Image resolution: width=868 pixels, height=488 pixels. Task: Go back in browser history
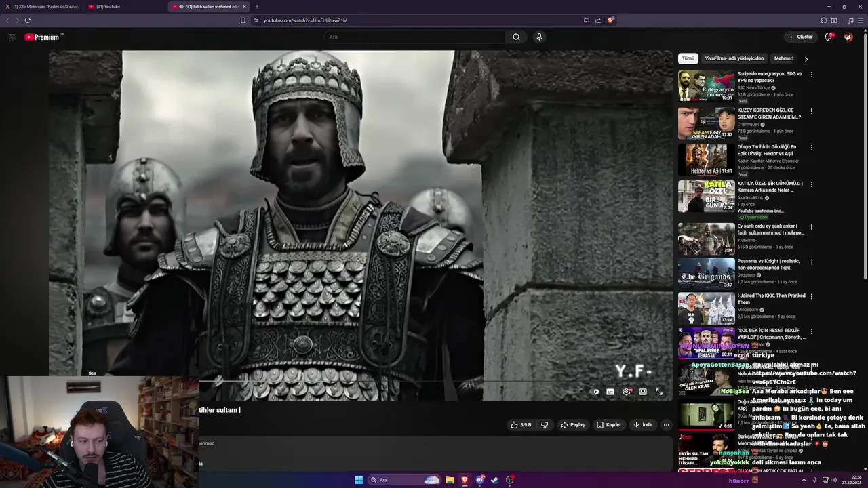tap(7, 20)
